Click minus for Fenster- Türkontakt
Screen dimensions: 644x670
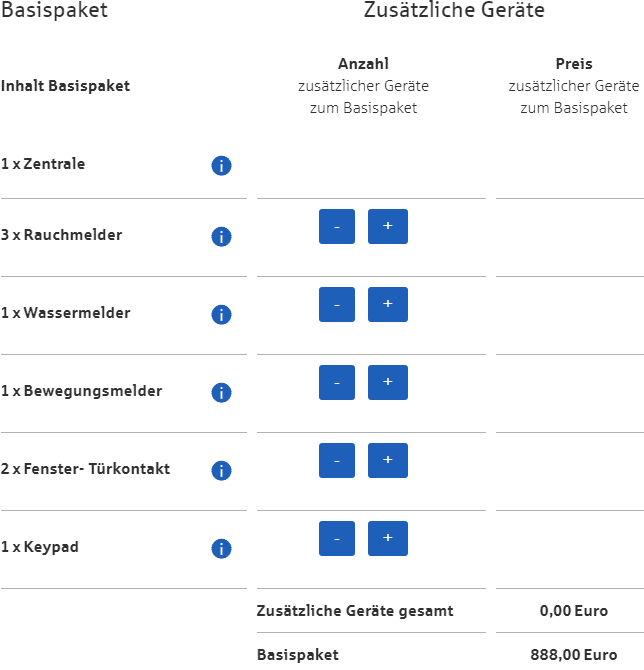tap(337, 460)
